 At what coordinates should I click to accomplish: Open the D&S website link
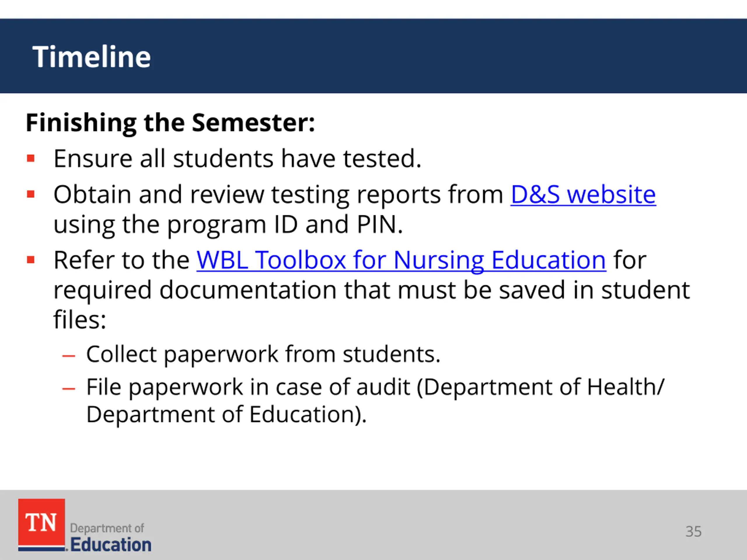(x=583, y=195)
